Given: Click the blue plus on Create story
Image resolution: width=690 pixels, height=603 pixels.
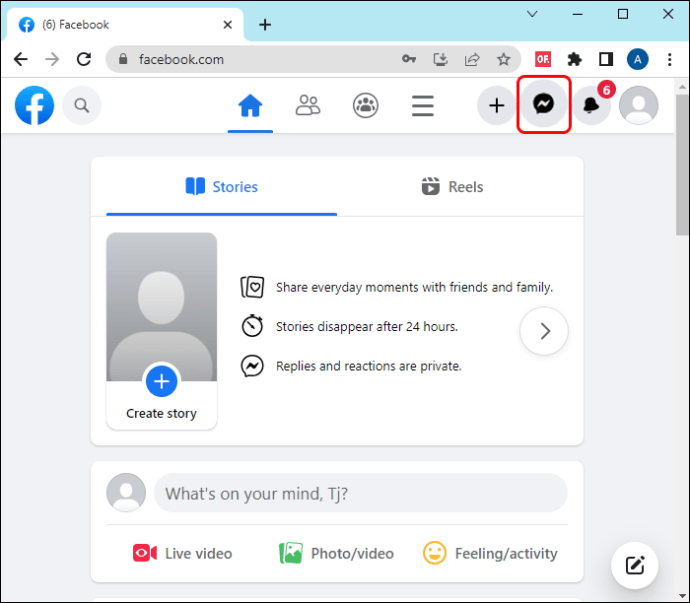Looking at the screenshot, I should [x=161, y=381].
